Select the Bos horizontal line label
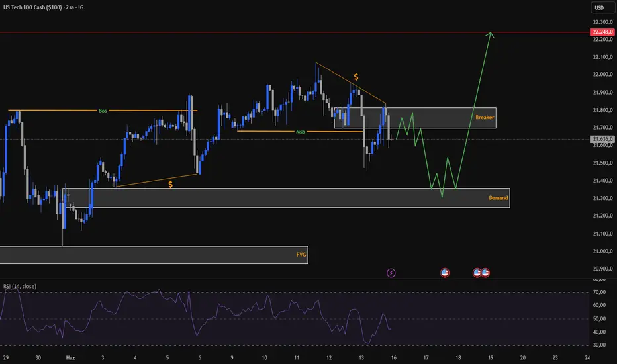 103,111
